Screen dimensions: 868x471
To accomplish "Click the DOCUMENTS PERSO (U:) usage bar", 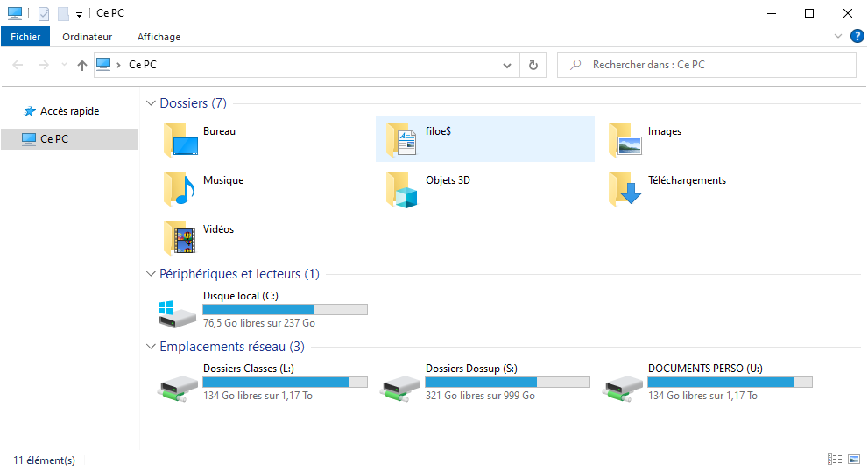I will 730,382.
